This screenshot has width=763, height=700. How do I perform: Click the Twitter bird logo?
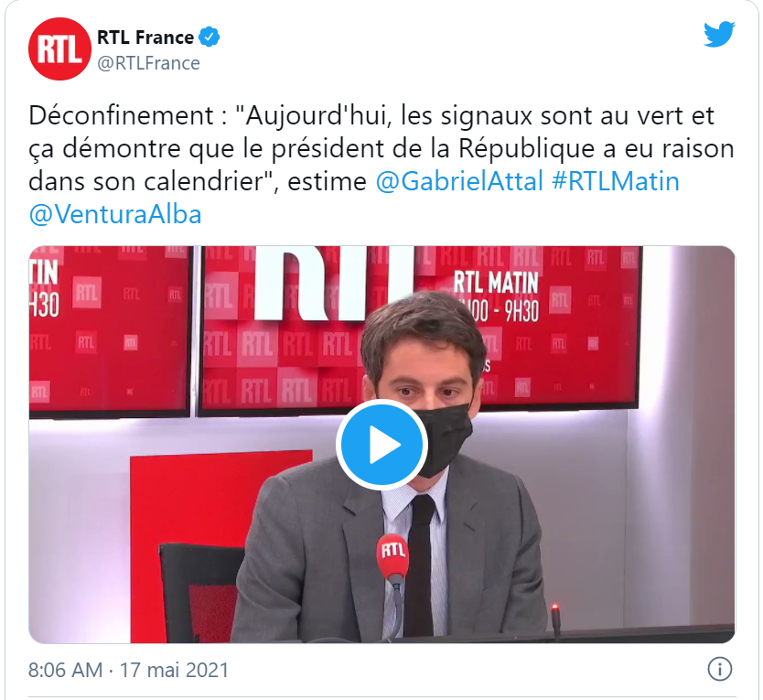point(719,35)
